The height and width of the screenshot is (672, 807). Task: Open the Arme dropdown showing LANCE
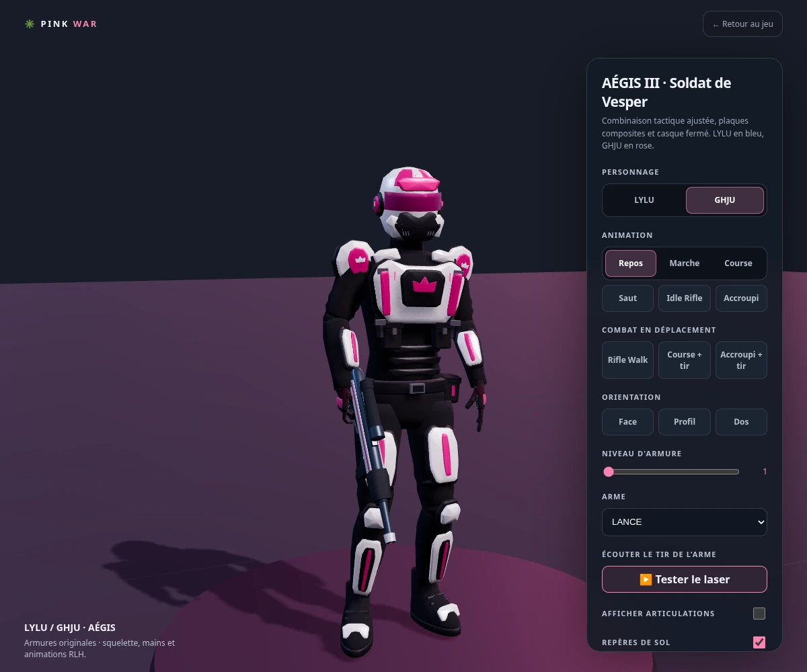[x=685, y=522]
